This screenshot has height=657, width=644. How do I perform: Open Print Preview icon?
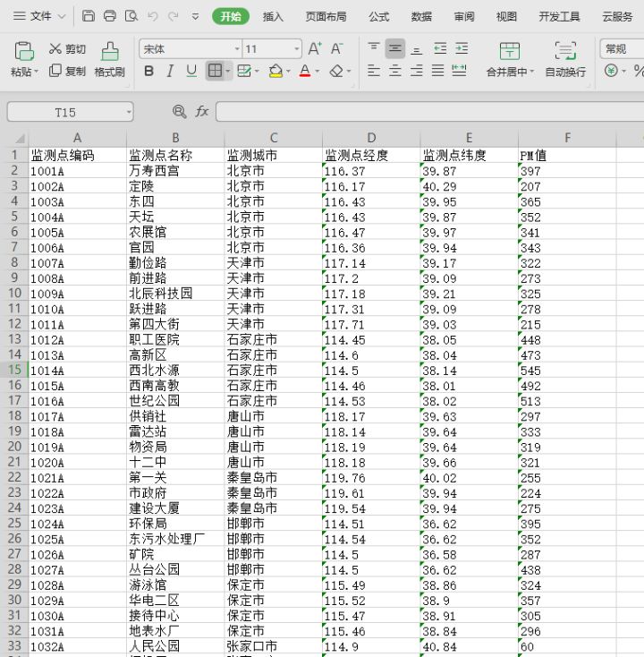tap(131, 16)
